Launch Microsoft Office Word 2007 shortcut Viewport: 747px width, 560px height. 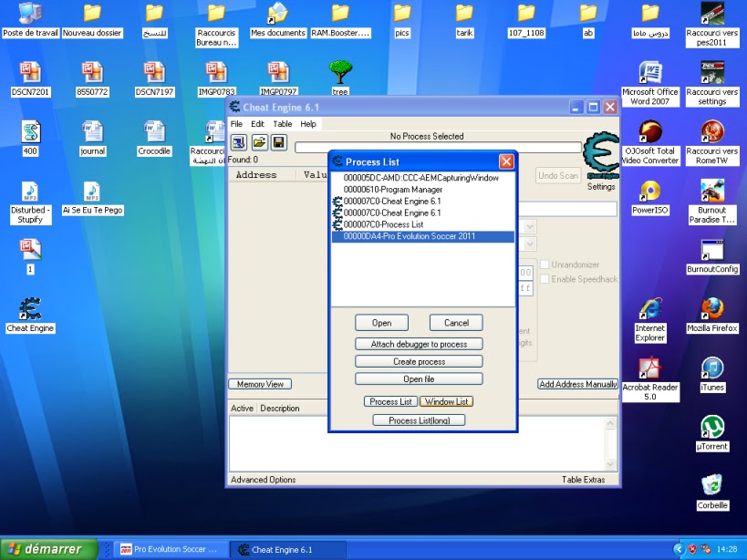tap(650, 84)
